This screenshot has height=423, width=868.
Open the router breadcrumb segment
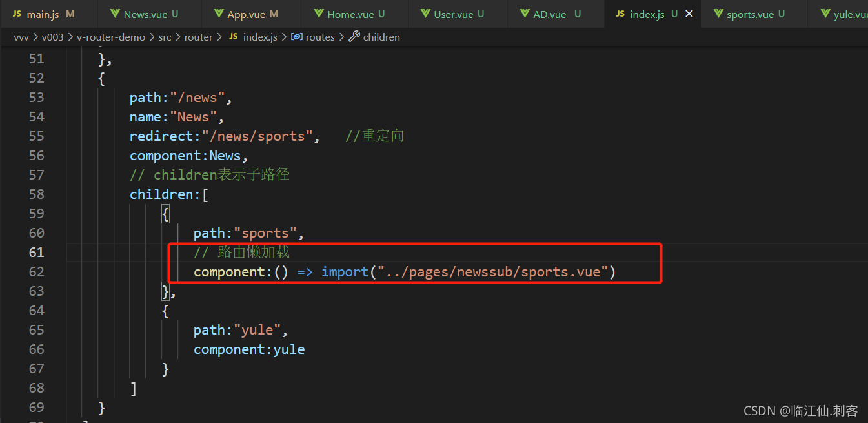coord(198,37)
